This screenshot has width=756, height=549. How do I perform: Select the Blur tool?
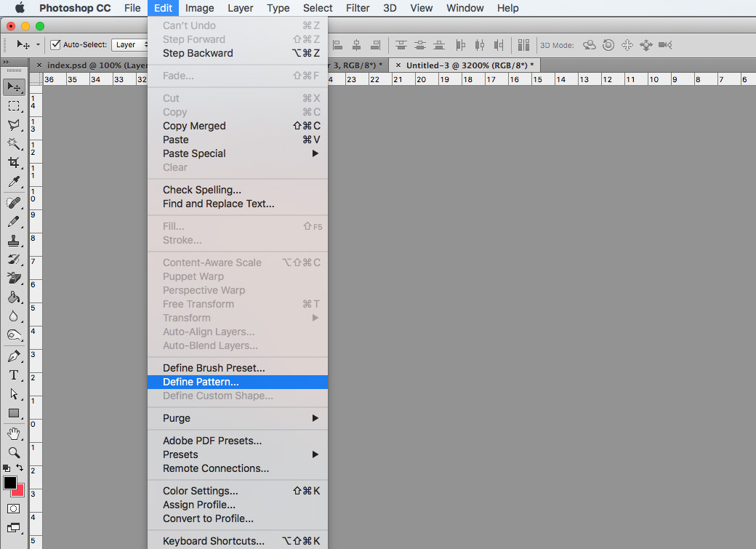pyautogui.click(x=14, y=316)
